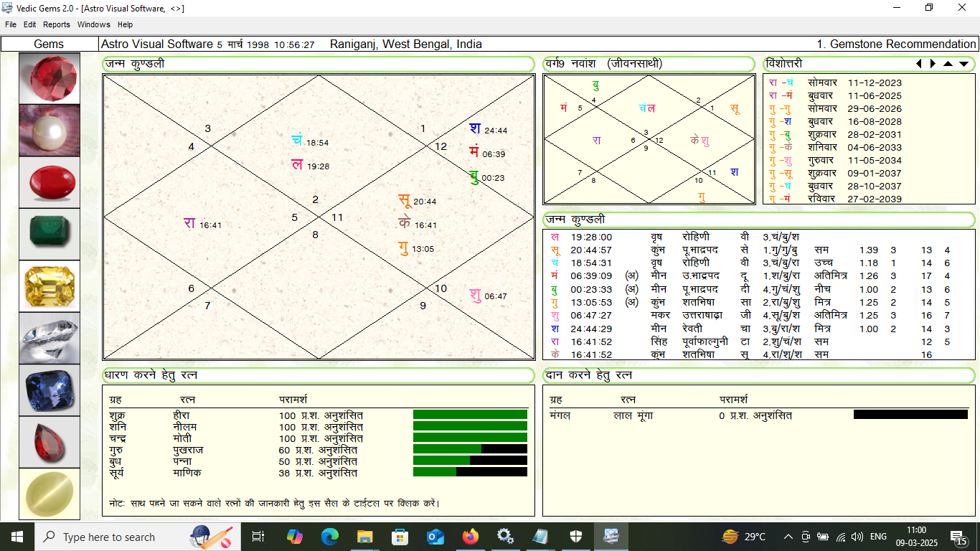The image size is (980, 551).
Task: Choose the Cat's Eye gemstone icon
Action: (50, 494)
